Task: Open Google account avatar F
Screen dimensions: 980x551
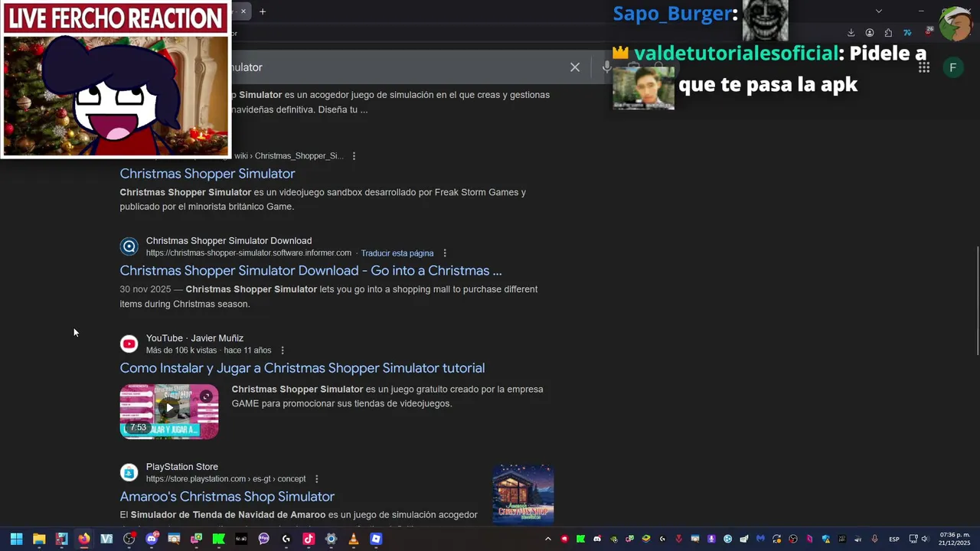Action: pos(952,67)
